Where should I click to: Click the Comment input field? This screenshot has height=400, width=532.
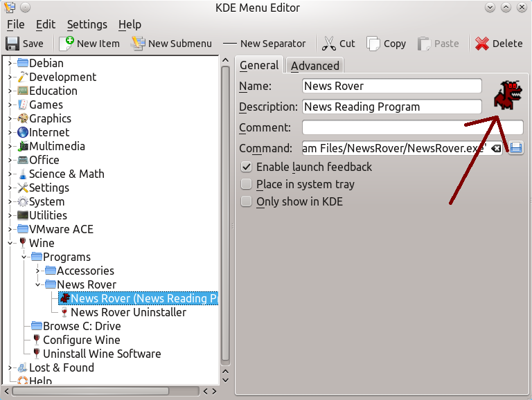point(413,127)
